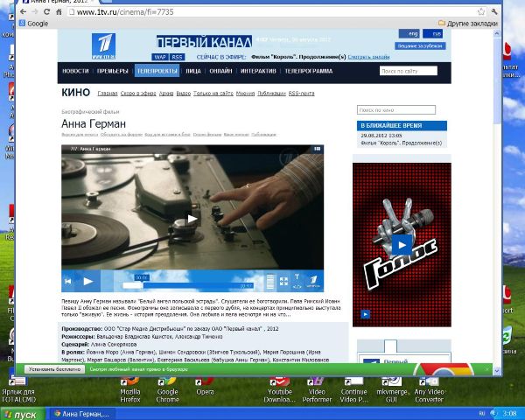Click the Установить бесплатно button

[54, 369]
